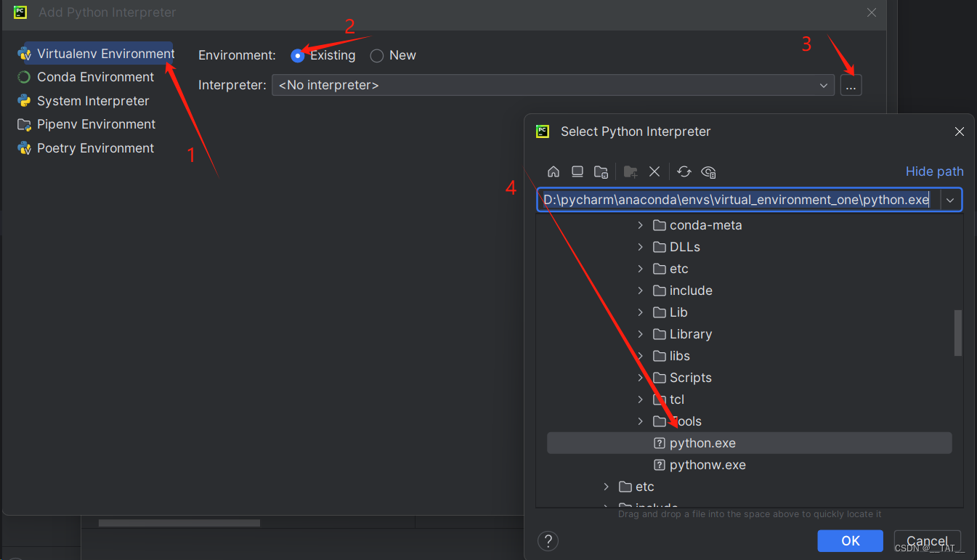The image size is (977, 560).
Task: Select the conda-meta folder row
Action: [x=749, y=225]
